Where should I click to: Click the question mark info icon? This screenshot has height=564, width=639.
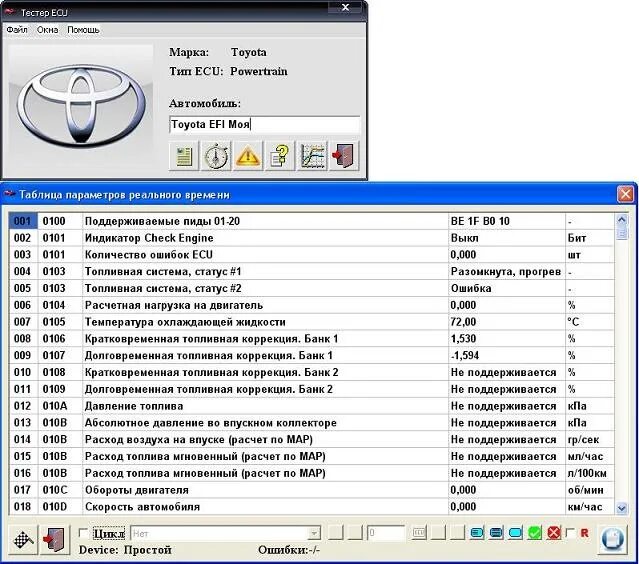[x=280, y=156]
